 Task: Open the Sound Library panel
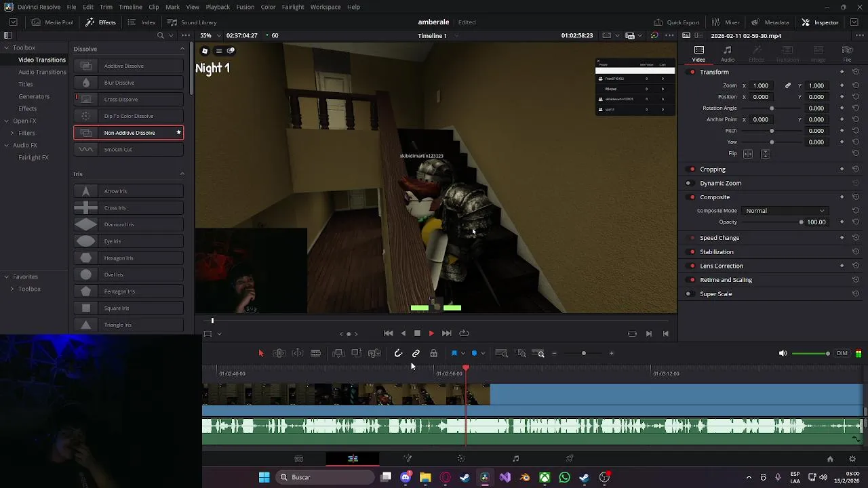click(192, 22)
